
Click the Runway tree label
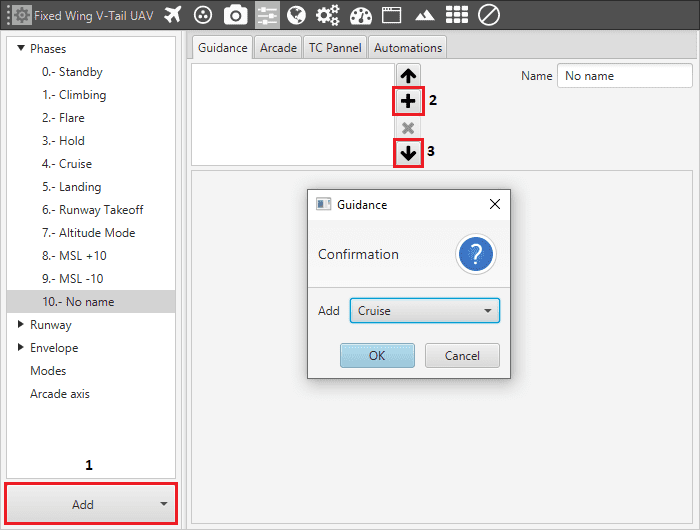pyautogui.click(x=50, y=325)
